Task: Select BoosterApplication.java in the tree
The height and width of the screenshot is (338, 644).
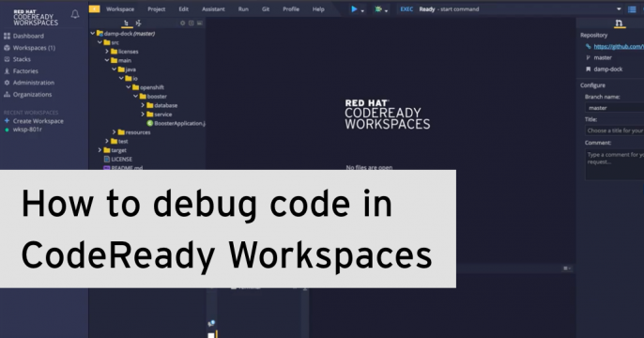Action: point(179,123)
